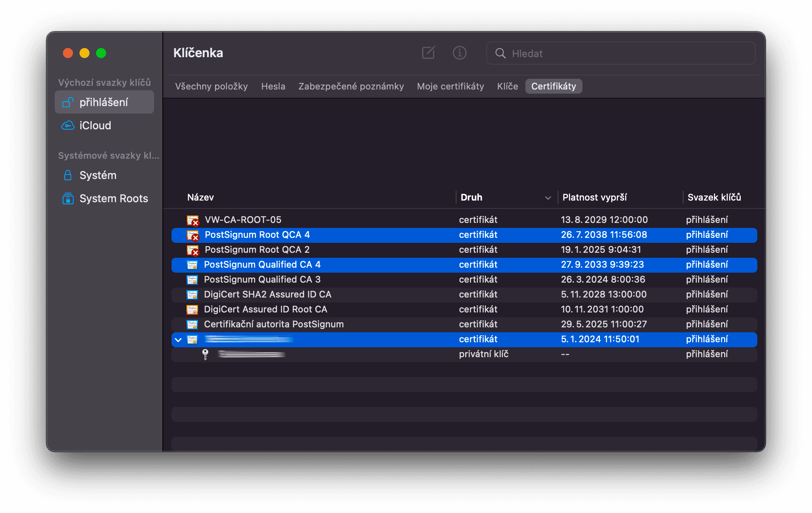Click the new item compose icon

click(x=428, y=53)
